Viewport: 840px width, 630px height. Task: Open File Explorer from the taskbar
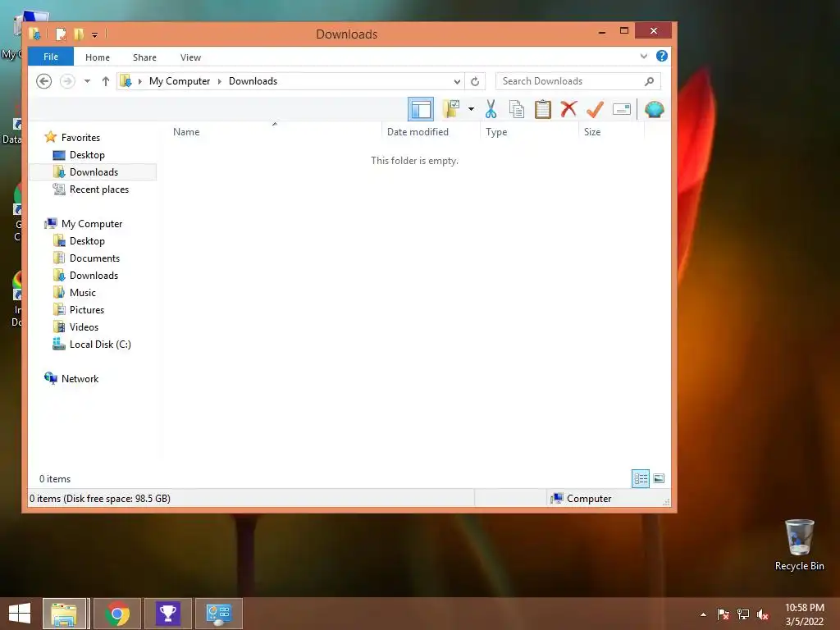coord(64,614)
